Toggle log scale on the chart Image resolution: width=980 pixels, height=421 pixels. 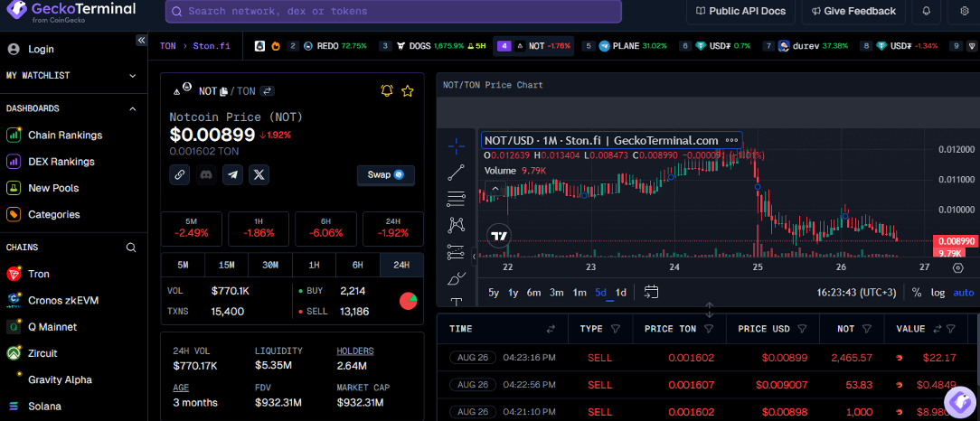click(x=938, y=293)
